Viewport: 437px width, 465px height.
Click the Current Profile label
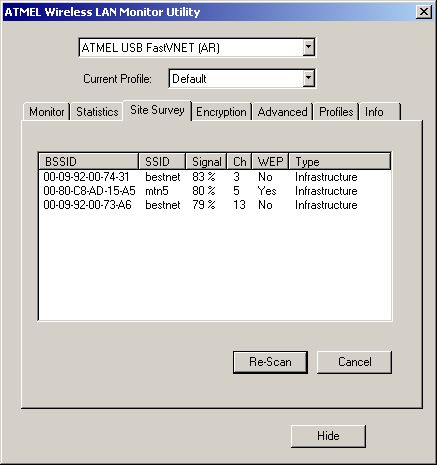(117, 79)
